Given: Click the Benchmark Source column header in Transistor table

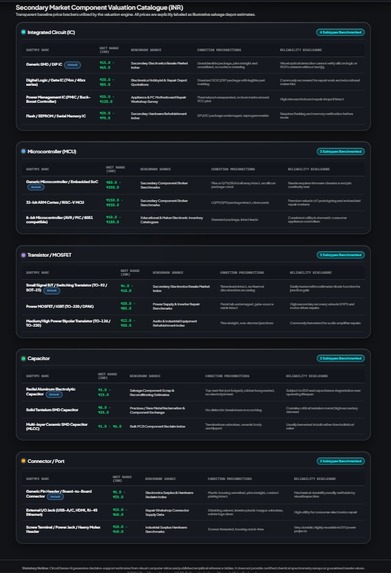Looking at the screenshot, I should [168, 272].
